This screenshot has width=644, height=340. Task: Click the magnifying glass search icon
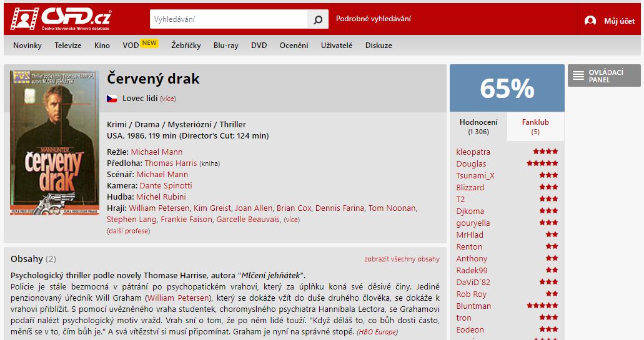318,19
